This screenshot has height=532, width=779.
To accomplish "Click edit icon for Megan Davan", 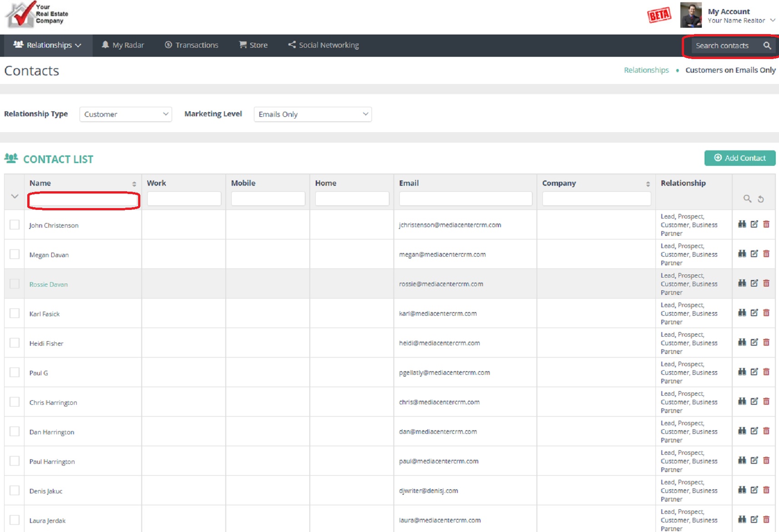I will coord(754,254).
